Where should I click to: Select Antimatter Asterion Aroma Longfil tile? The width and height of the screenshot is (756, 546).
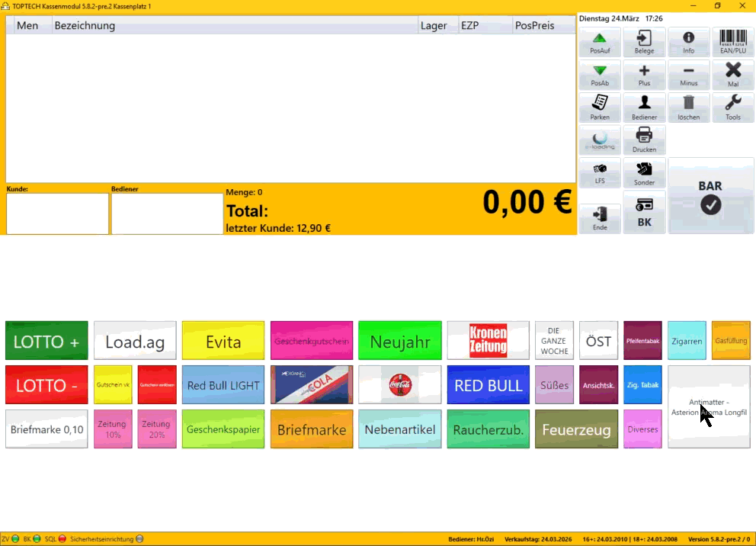coord(709,406)
